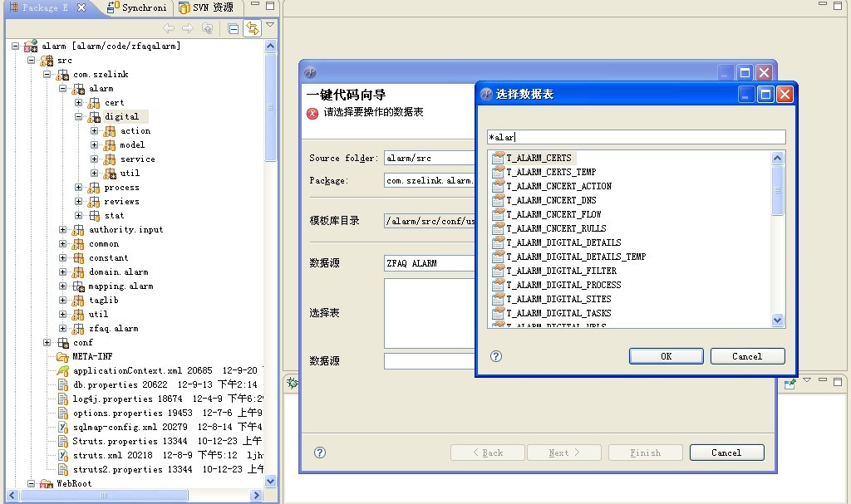Open the Package Explorer view menu arrow
851x504 pixels.
point(270,24)
